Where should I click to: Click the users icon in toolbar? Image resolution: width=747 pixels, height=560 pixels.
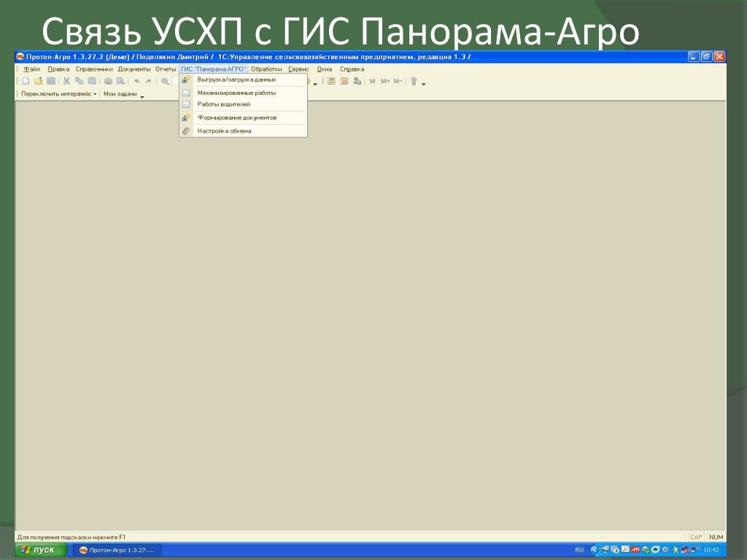point(357,82)
